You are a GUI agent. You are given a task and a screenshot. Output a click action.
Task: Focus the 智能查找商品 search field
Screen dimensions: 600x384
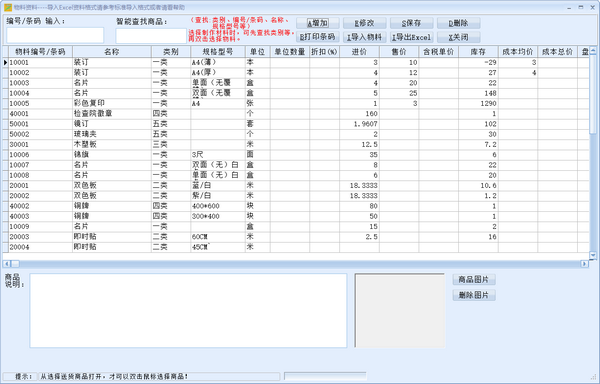click(x=151, y=36)
